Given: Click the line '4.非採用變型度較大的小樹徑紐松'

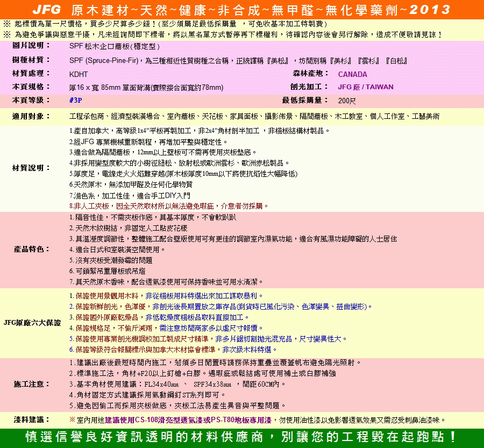Looking at the screenshot, I should click(x=179, y=163).
